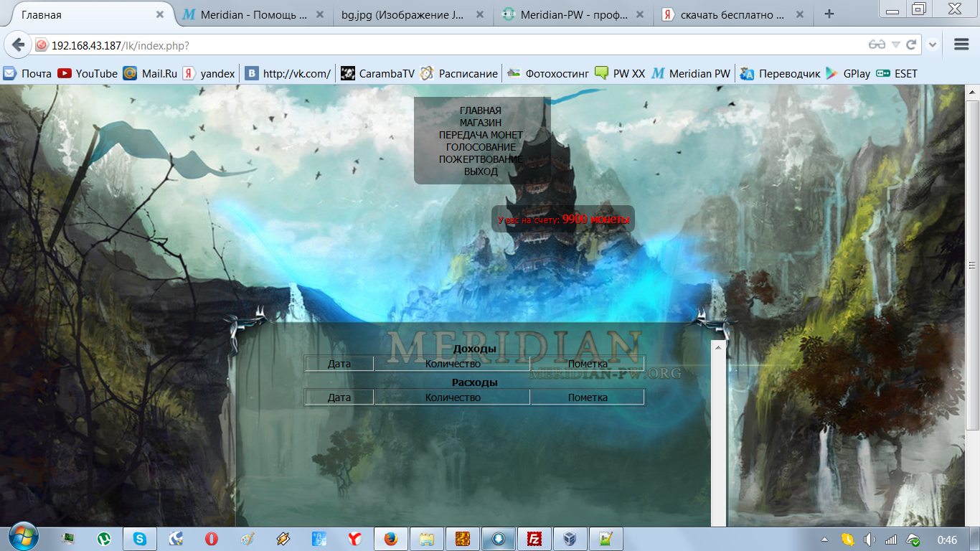980x551 pixels.
Task: Click Дата header in Доходы table
Action: point(339,364)
